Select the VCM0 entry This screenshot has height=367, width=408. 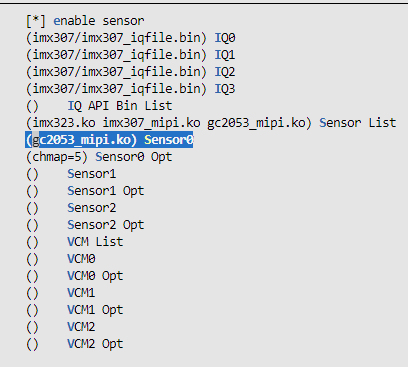pyautogui.click(x=61, y=259)
